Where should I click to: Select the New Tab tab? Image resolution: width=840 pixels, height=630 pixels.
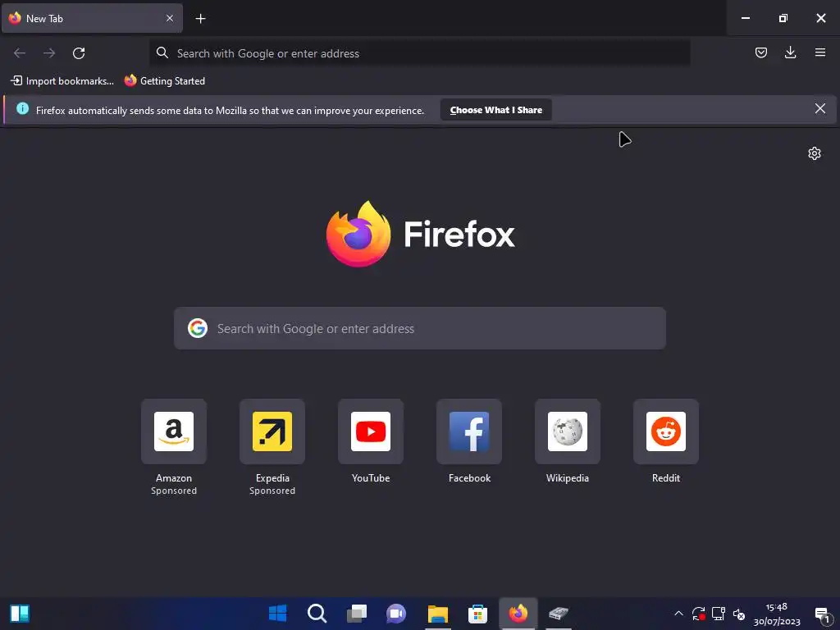click(92, 18)
